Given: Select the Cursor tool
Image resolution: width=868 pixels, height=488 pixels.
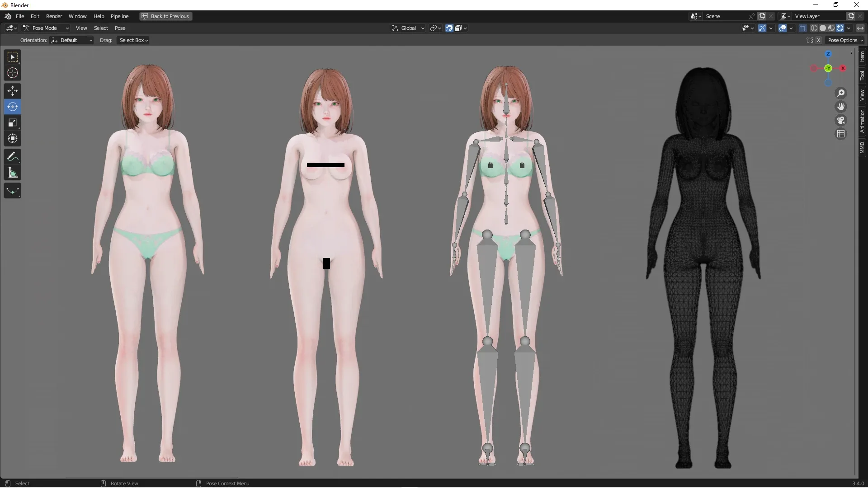Looking at the screenshot, I should pos(12,73).
